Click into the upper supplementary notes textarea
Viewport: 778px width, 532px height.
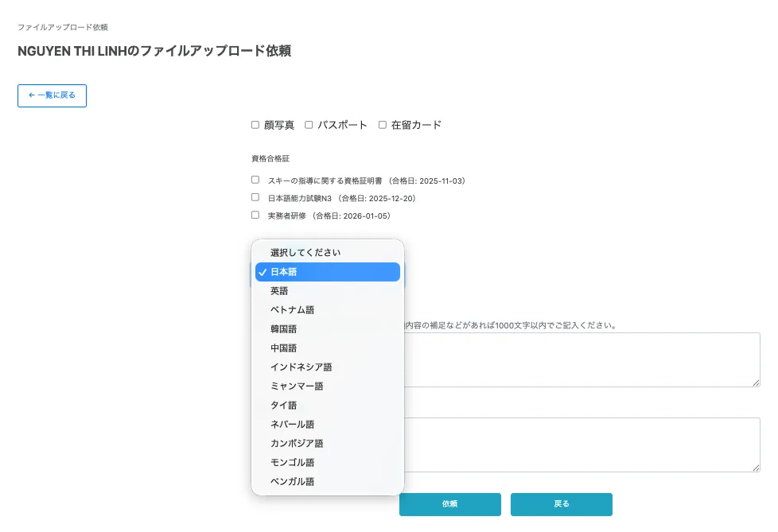point(582,359)
